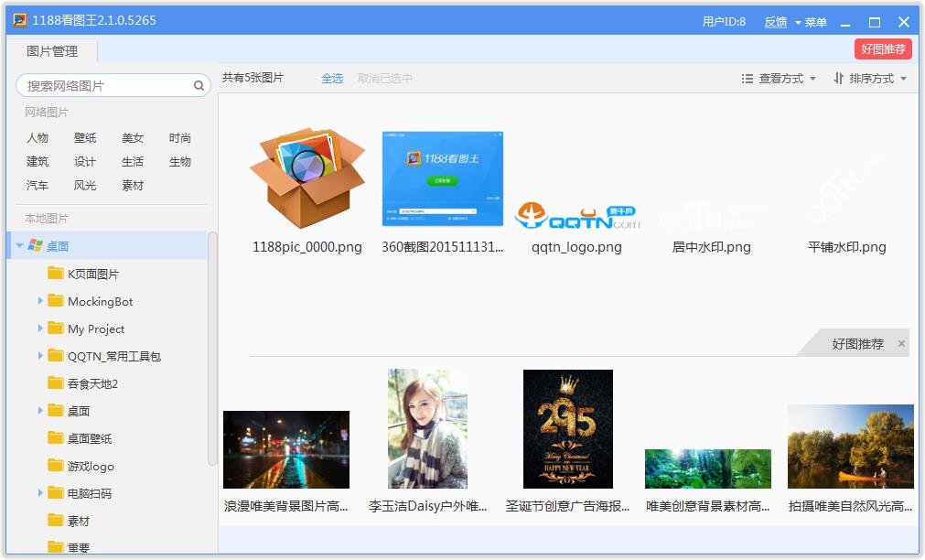Viewport: 925px width, 560px height.
Task: Click the 游戏logo folder icon
Action: click(55, 466)
